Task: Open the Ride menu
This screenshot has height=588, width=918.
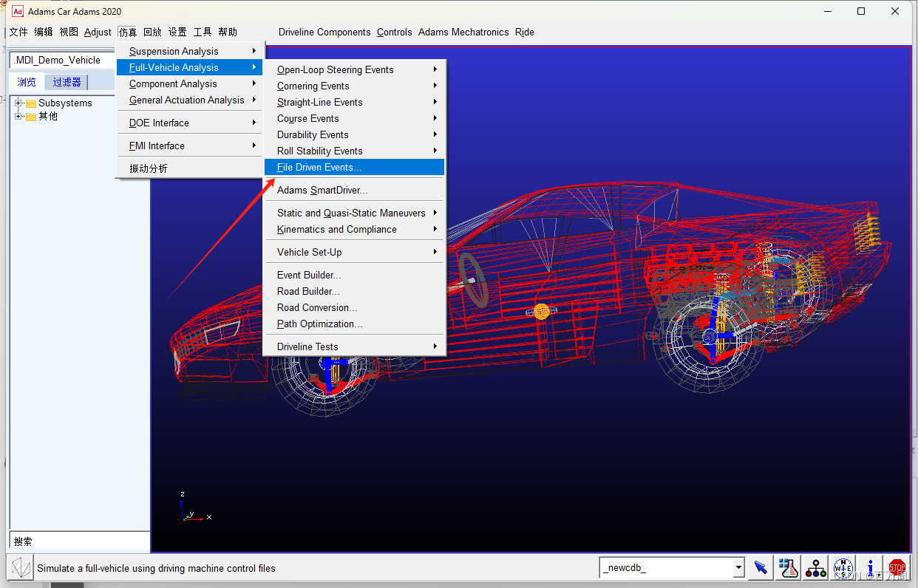Action: tap(525, 32)
